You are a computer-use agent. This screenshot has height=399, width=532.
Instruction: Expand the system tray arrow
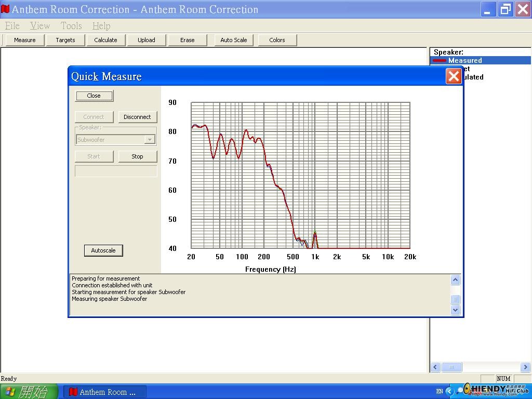point(449,392)
